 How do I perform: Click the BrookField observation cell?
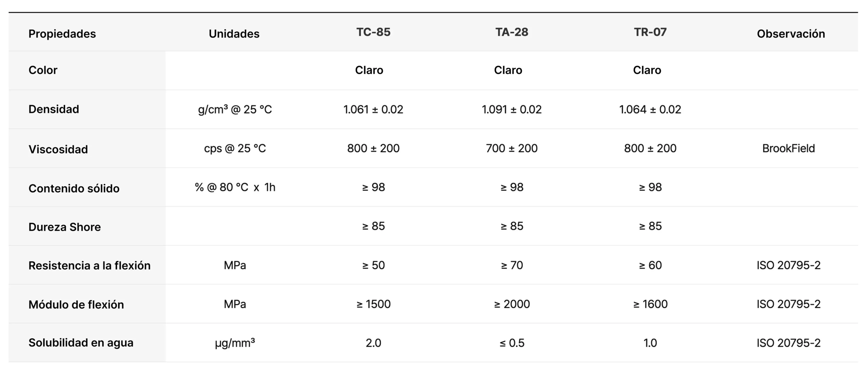(x=788, y=148)
